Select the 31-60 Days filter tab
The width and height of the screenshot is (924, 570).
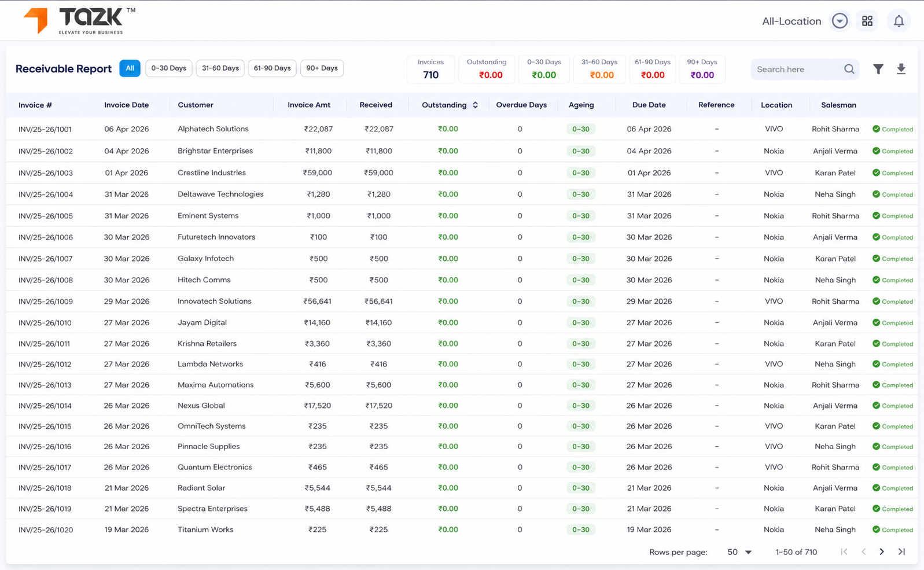(220, 68)
